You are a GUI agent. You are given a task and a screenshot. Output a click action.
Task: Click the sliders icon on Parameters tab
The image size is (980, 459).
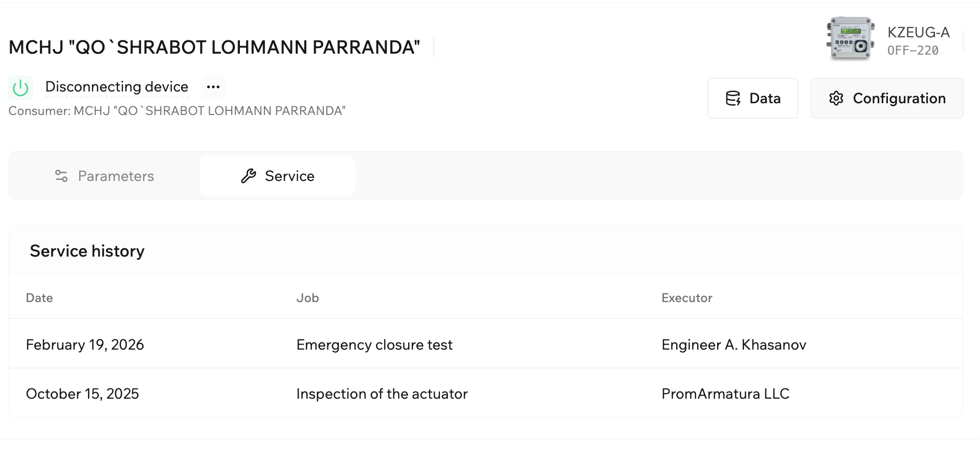point(61,176)
